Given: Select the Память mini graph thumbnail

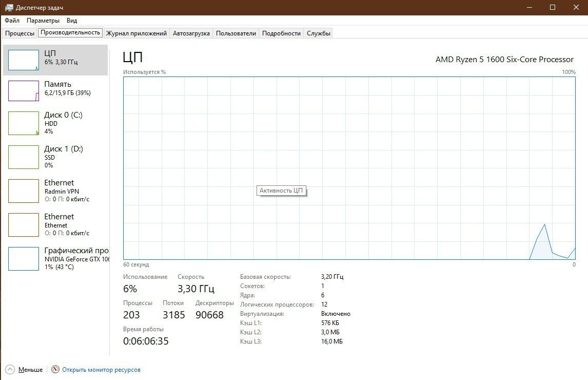Looking at the screenshot, I should [x=24, y=91].
